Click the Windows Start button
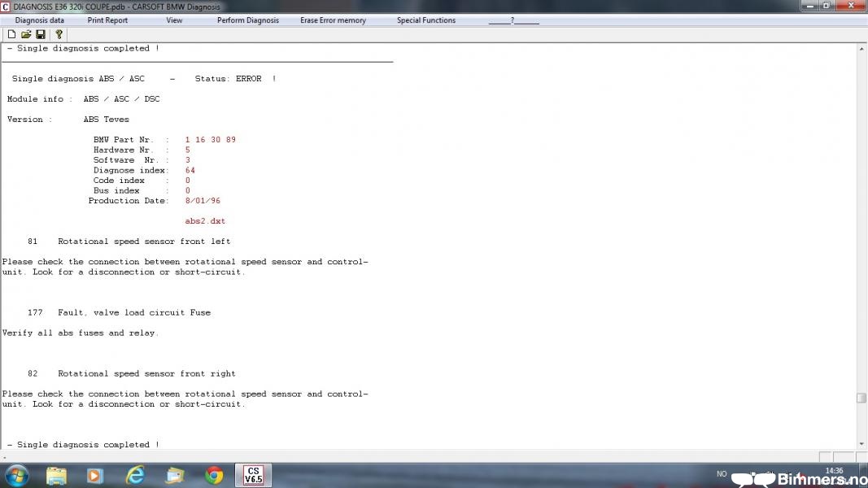The width and height of the screenshot is (868, 488). click(x=17, y=476)
